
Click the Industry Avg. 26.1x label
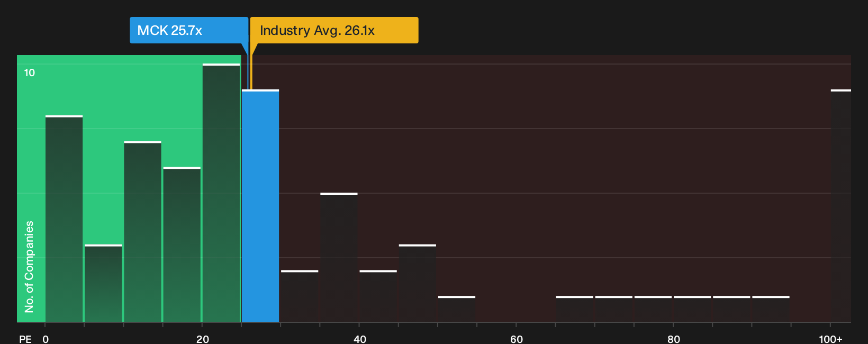[x=334, y=30]
